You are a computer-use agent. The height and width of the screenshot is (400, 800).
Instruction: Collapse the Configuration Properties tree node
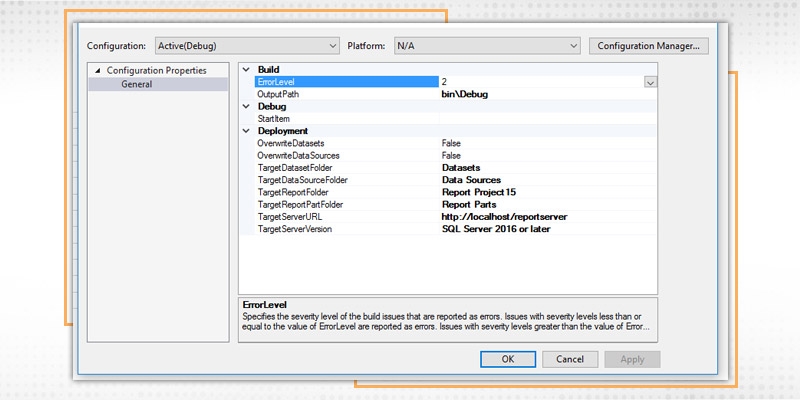tap(98, 71)
